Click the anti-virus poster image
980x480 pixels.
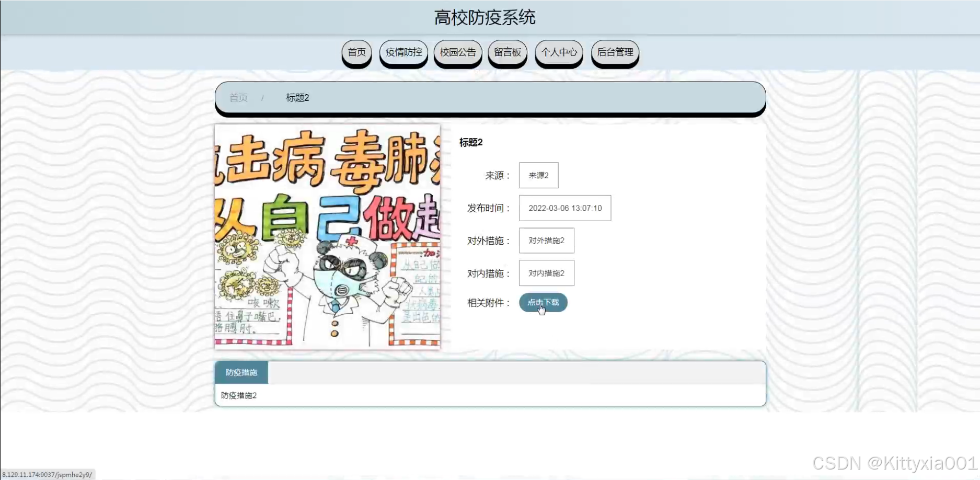click(328, 236)
